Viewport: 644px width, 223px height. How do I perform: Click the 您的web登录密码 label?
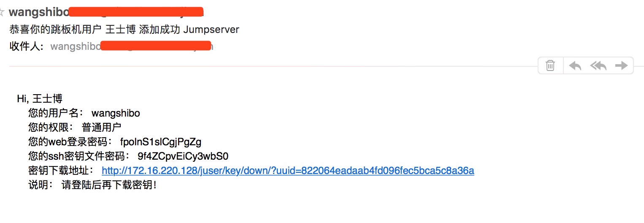70,142
